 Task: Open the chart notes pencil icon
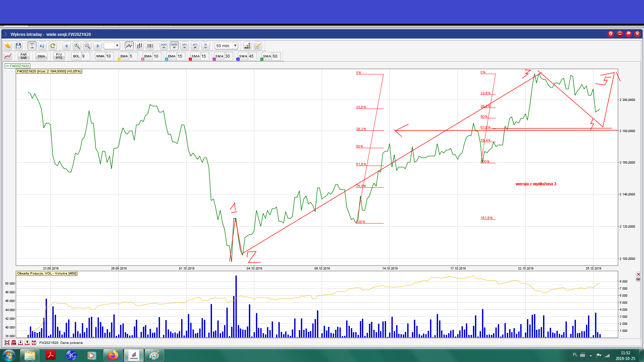click(258, 46)
